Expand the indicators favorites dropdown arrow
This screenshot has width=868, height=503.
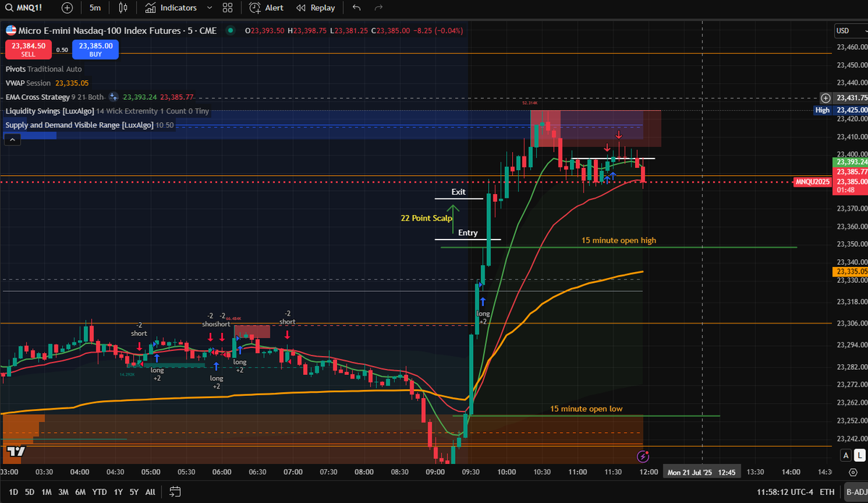209,8
